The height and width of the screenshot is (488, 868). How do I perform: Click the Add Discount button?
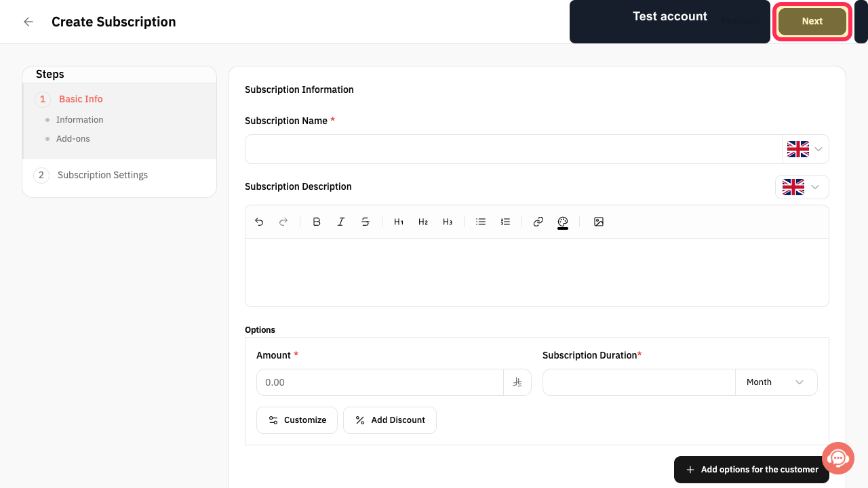(x=390, y=420)
